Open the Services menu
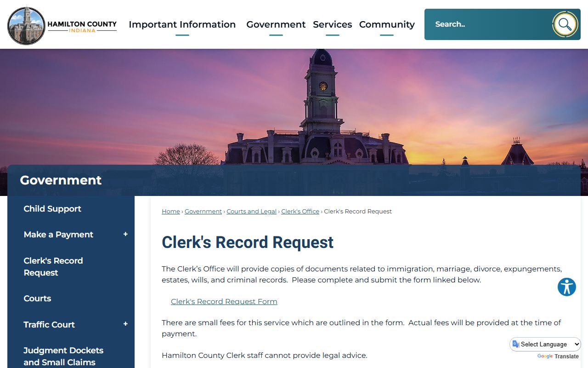The image size is (588, 368). (x=332, y=24)
